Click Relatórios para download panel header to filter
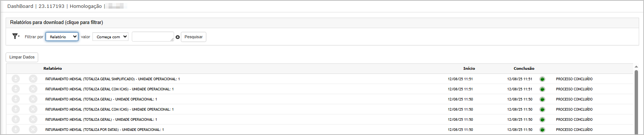 [x=322, y=22]
